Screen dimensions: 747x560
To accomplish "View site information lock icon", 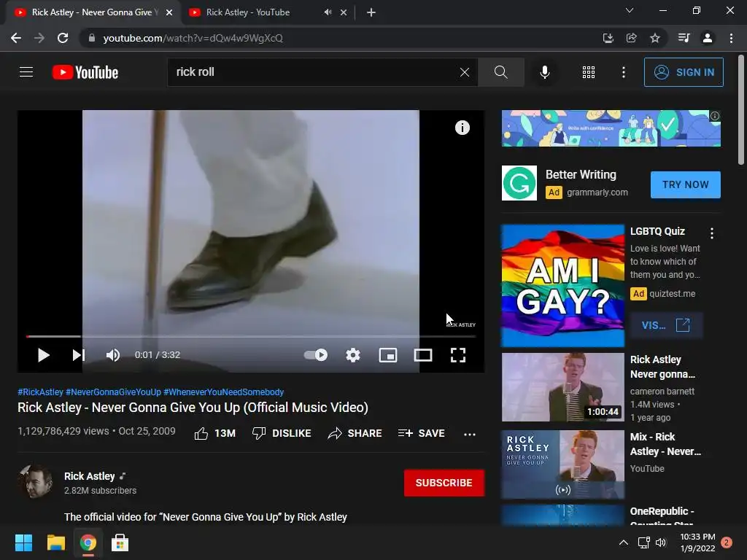I will [91, 38].
